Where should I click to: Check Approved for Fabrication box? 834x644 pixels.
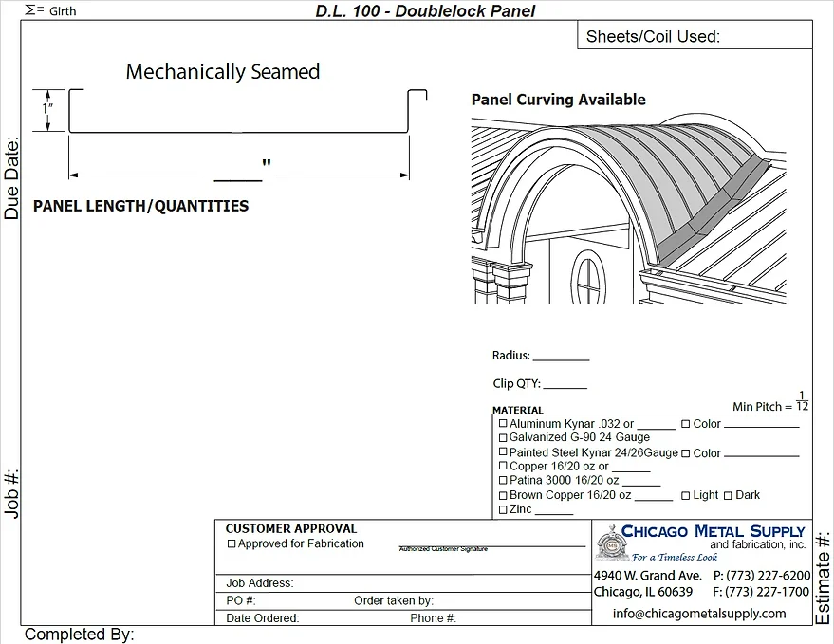[x=232, y=544]
